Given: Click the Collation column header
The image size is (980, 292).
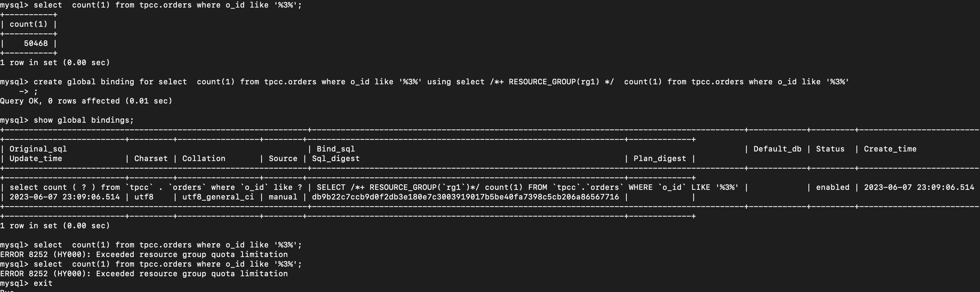Looking at the screenshot, I should [204, 159].
